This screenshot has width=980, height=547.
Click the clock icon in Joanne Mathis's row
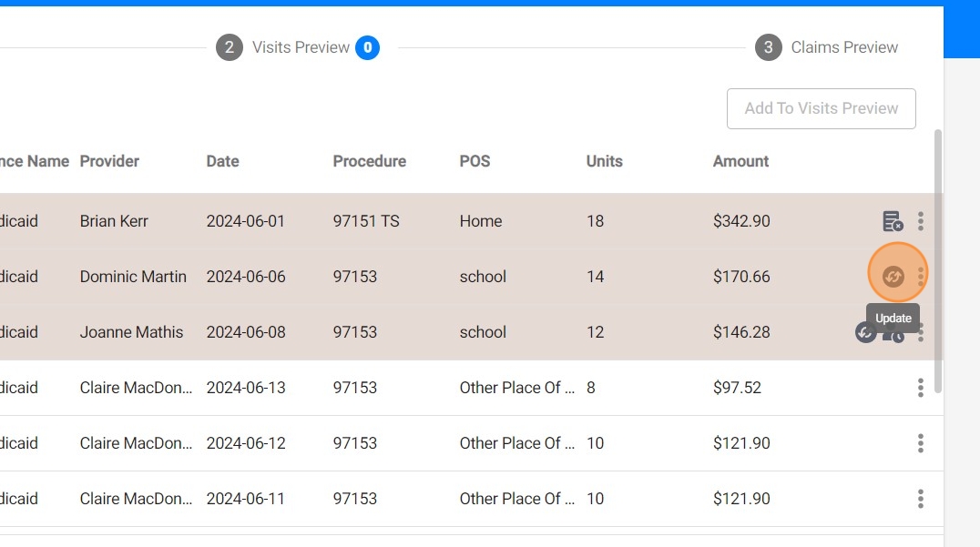coord(897,337)
